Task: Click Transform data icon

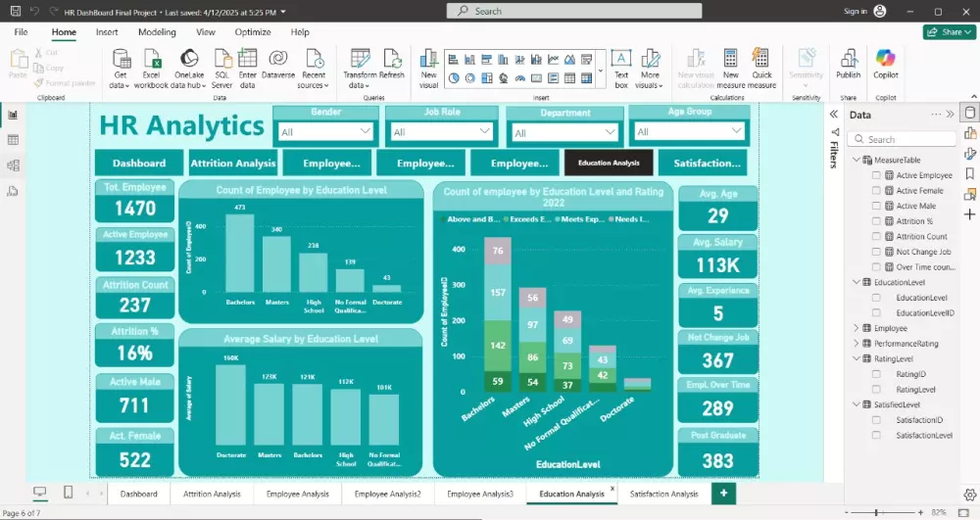Action: pyautogui.click(x=360, y=59)
